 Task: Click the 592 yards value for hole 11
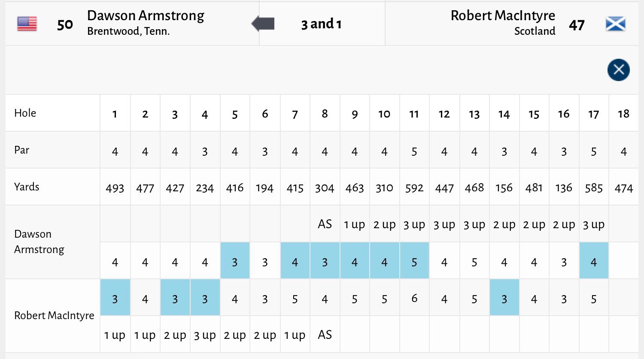414,188
